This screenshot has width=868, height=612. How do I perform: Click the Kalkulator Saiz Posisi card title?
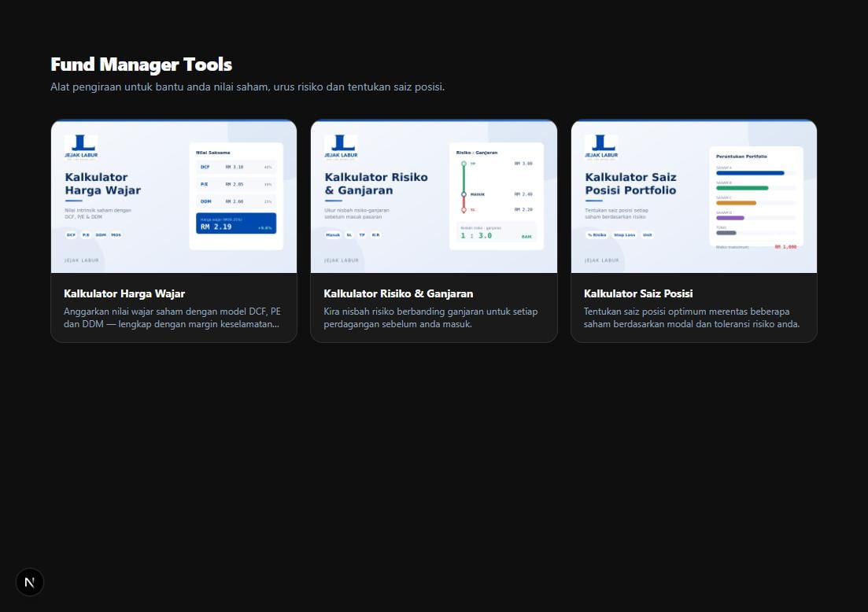pyautogui.click(x=637, y=294)
